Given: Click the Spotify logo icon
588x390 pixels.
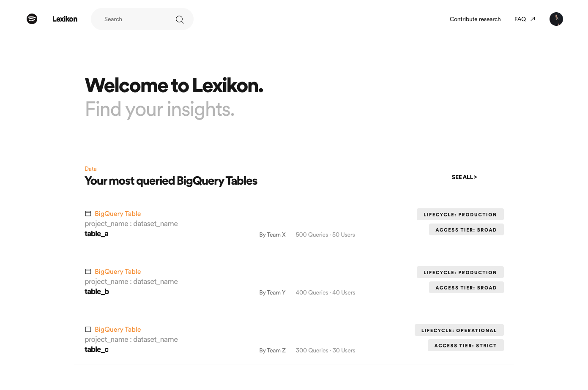Looking at the screenshot, I should tap(32, 19).
